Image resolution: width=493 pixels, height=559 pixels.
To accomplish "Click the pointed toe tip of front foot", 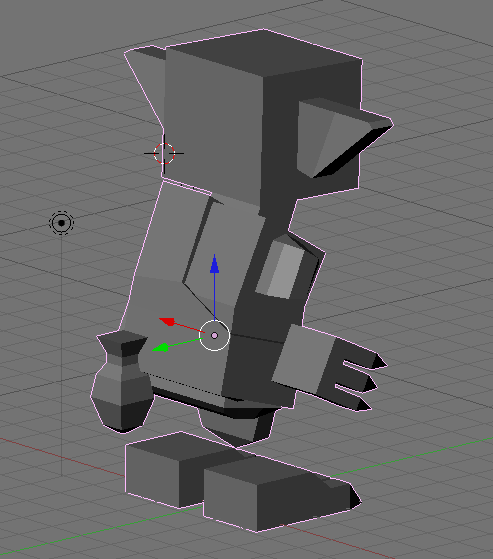I will (x=355, y=497).
